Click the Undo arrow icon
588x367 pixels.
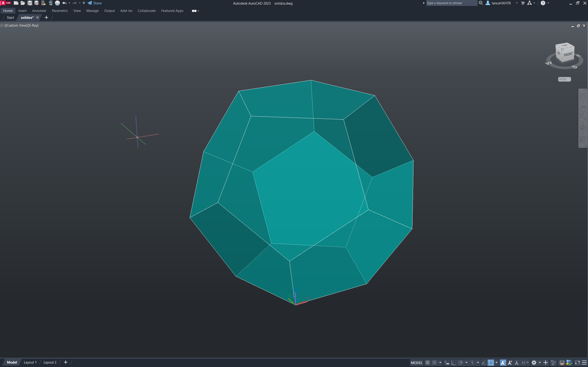click(64, 3)
